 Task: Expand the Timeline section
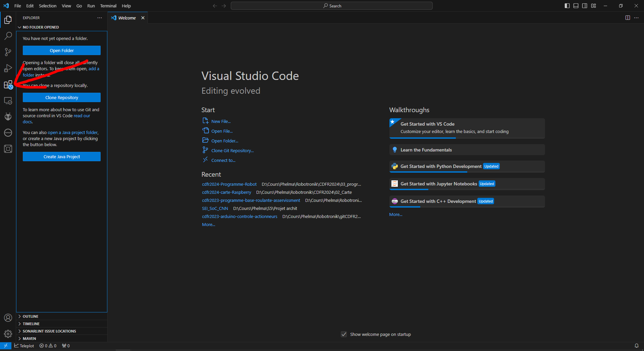tap(62, 324)
